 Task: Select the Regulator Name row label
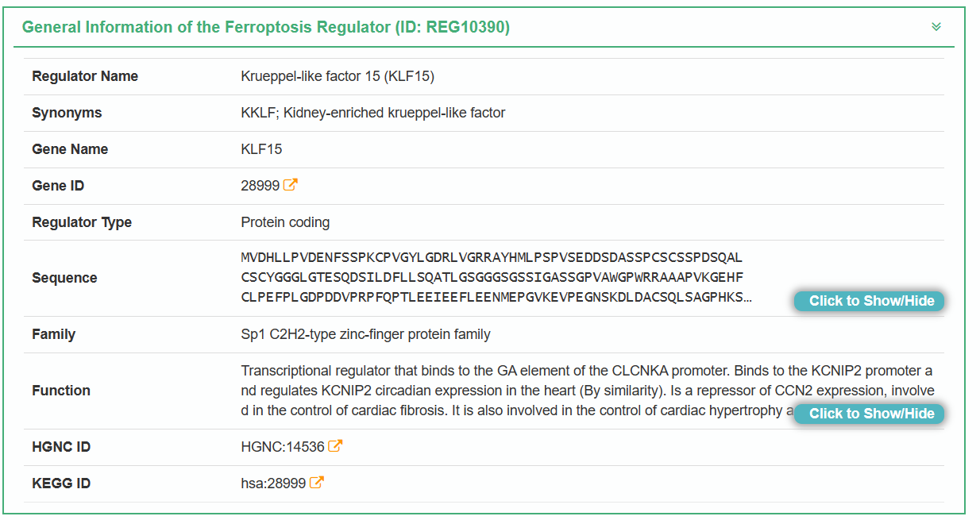pos(85,76)
